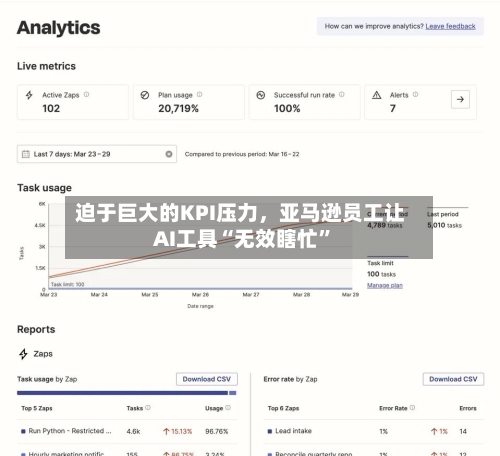Screen dimensions: 500x456
Task: Click the 4.6k tasks value
Action: point(133,431)
